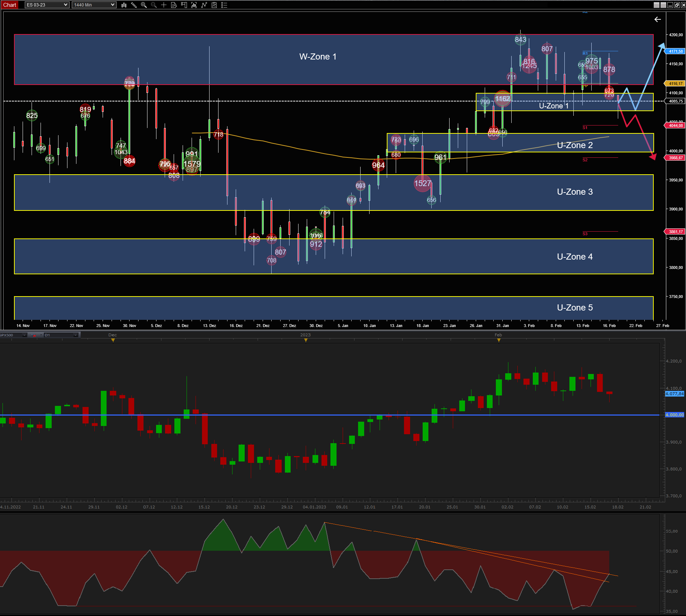Viewport: 686px width, 616px height.
Task: Activate the pencil drawing tool
Action: coord(134,5)
